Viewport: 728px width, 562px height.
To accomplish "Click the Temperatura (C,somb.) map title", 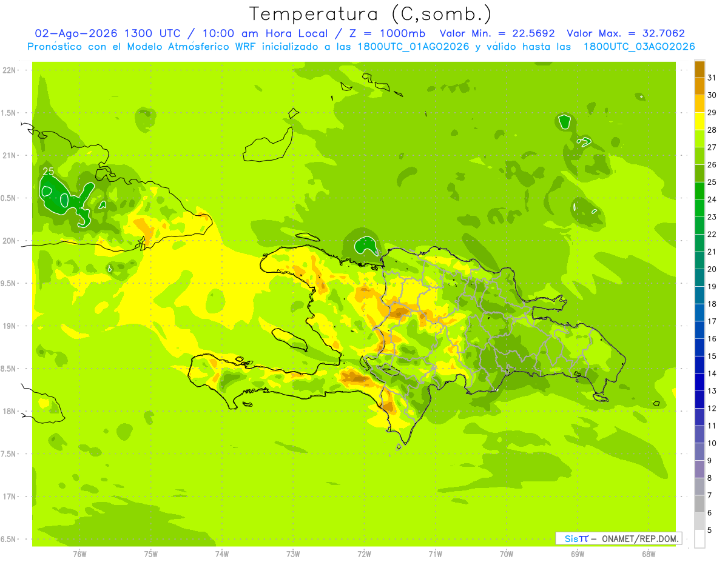I will click(x=370, y=15).
